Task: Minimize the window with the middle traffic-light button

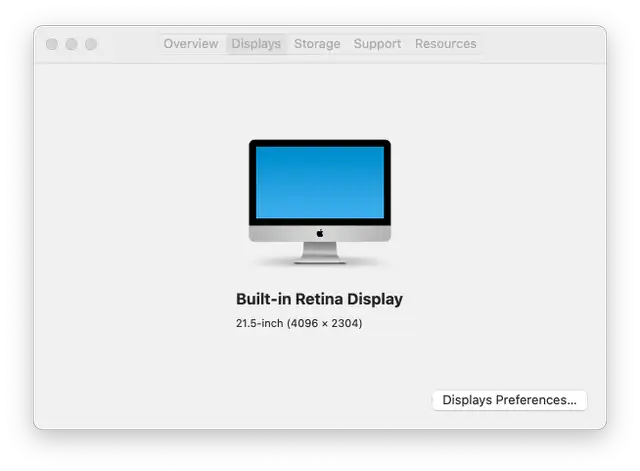Action: (x=71, y=44)
